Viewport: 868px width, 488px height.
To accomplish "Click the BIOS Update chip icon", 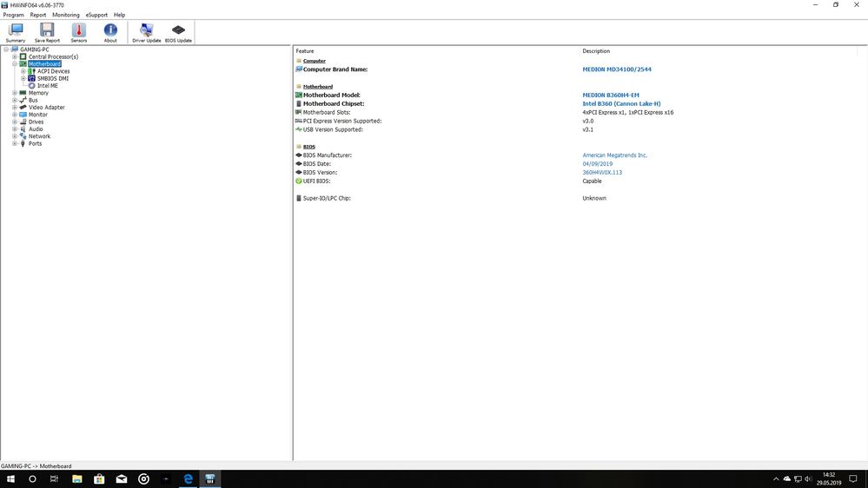I will [178, 32].
